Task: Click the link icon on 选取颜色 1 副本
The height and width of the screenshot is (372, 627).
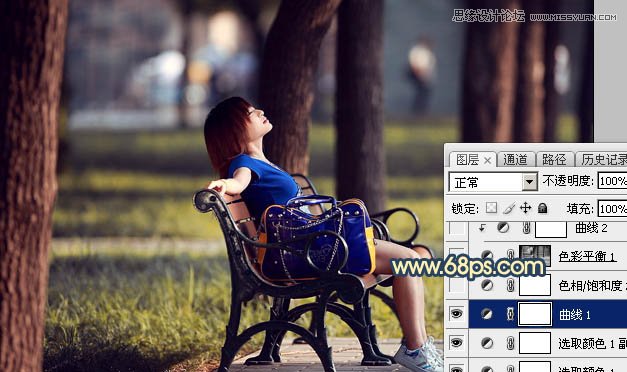Action: [510, 343]
